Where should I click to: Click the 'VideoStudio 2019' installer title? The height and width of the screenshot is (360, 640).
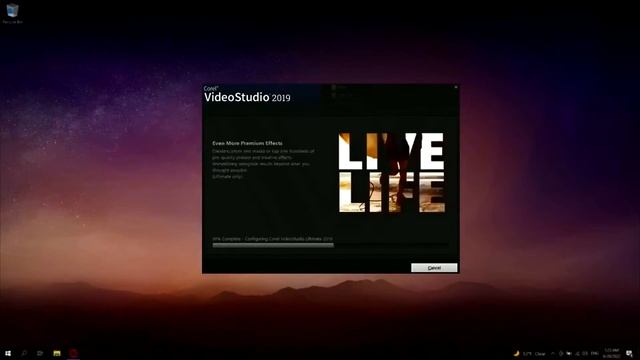(247, 97)
